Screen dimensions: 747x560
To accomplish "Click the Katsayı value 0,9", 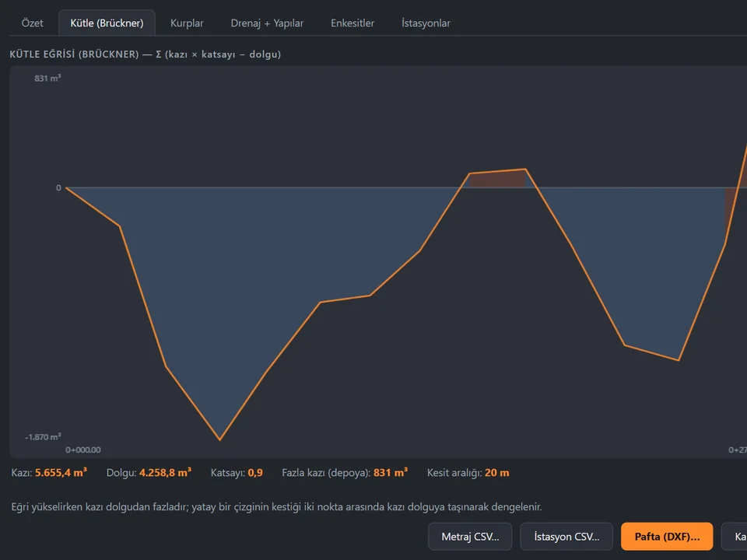I will [255, 472].
